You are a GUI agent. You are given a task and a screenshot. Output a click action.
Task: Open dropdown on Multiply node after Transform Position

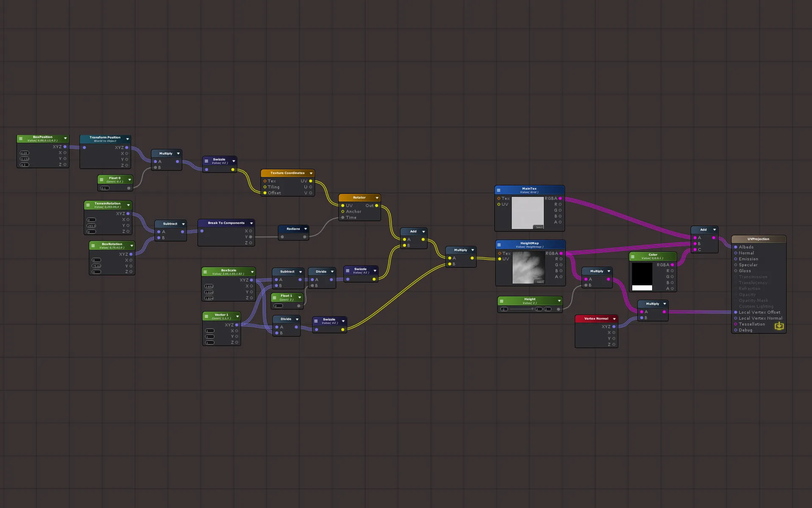178,154
